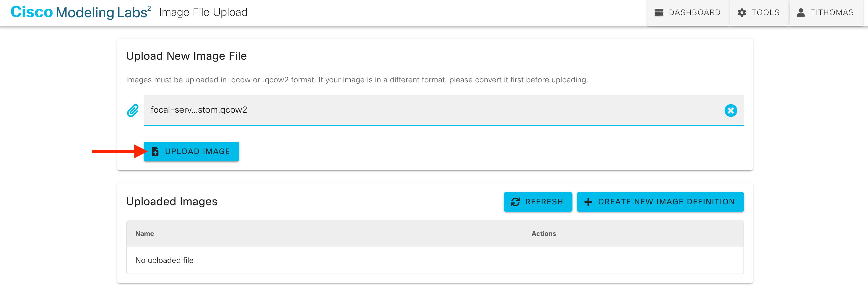Click the Name column header
868x296 pixels.
(144, 233)
